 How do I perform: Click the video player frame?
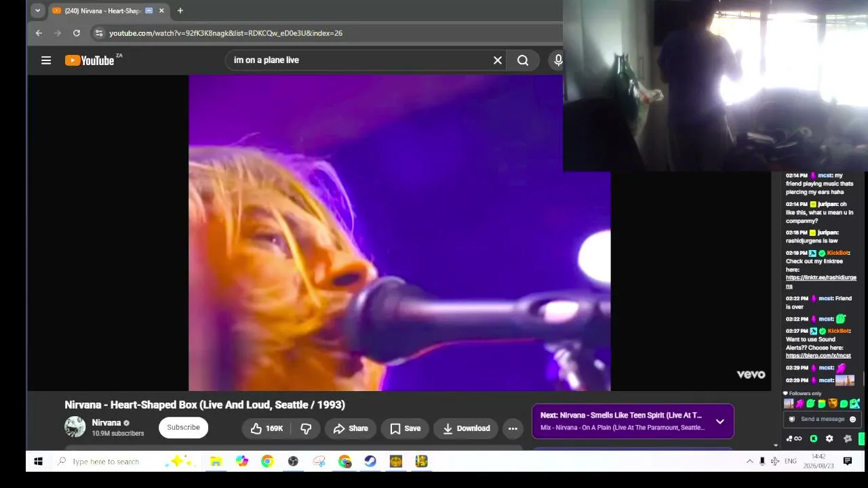tap(399, 232)
